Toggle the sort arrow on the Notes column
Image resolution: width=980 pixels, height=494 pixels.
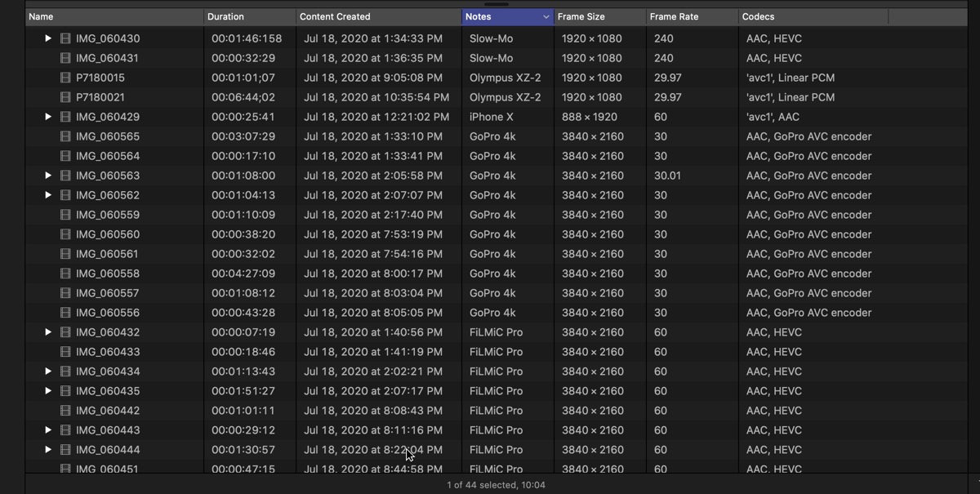click(546, 16)
